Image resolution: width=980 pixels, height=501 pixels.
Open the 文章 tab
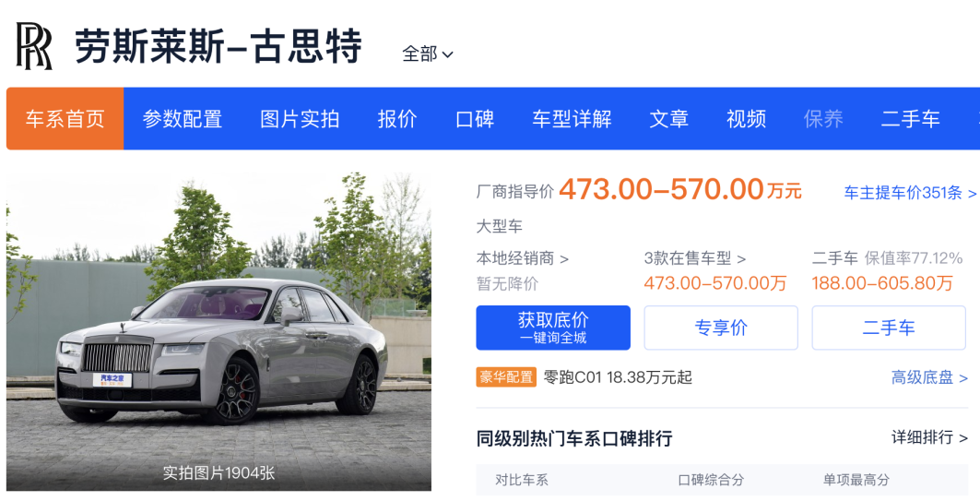[669, 119]
